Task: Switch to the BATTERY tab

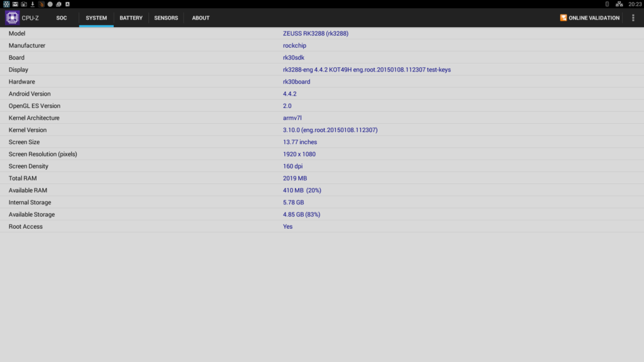Action: tap(131, 18)
